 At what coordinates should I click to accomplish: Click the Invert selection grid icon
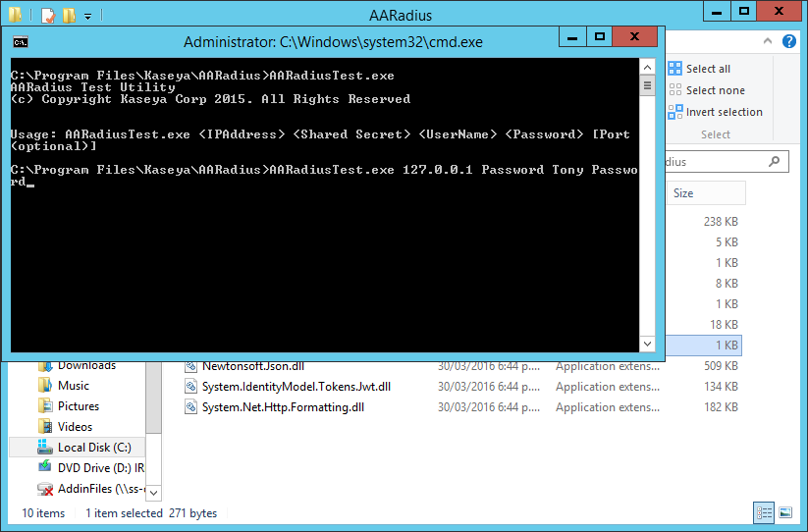(x=675, y=112)
